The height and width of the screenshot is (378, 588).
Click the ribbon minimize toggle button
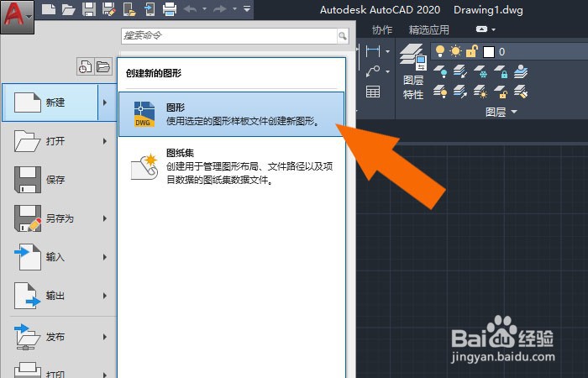click(481, 29)
